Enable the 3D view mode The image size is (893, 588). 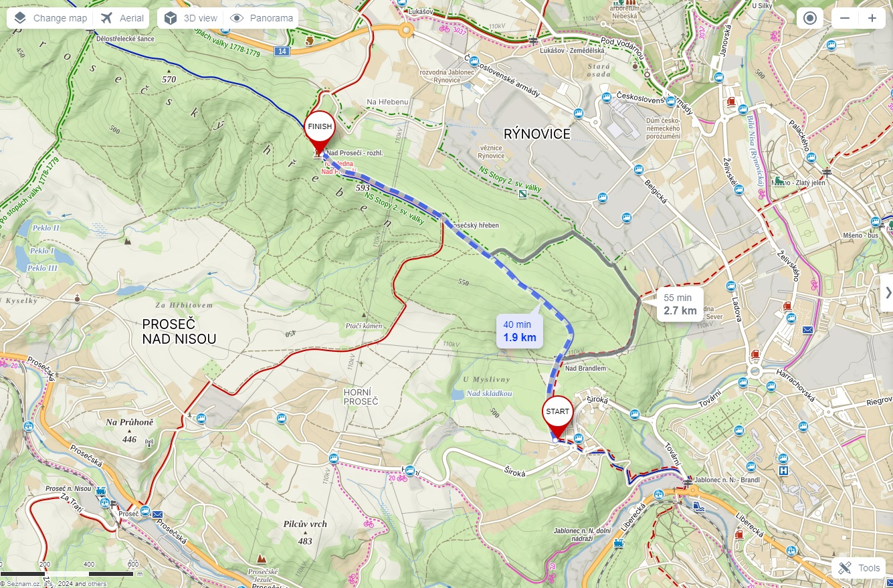(x=191, y=18)
